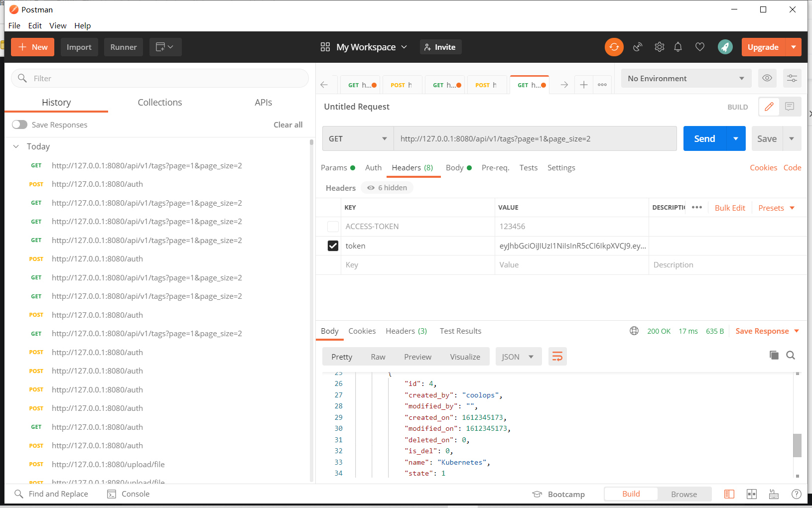Expand the JSON format dropdown
The image size is (812, 508).
[518, 357]
